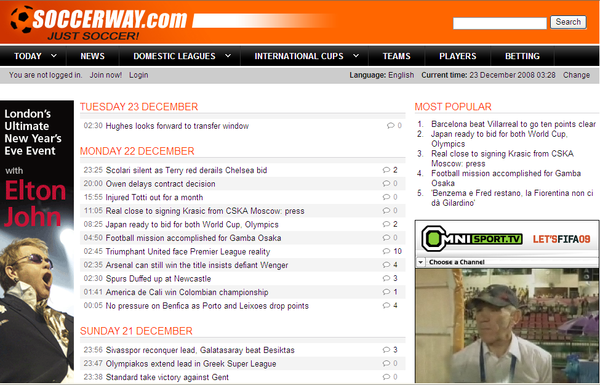The width and height of the screenshot is (600, 385).
Task: Open Scolari silent as Terry red derails Chelsea bid
Action: click(x=186, y=170)
